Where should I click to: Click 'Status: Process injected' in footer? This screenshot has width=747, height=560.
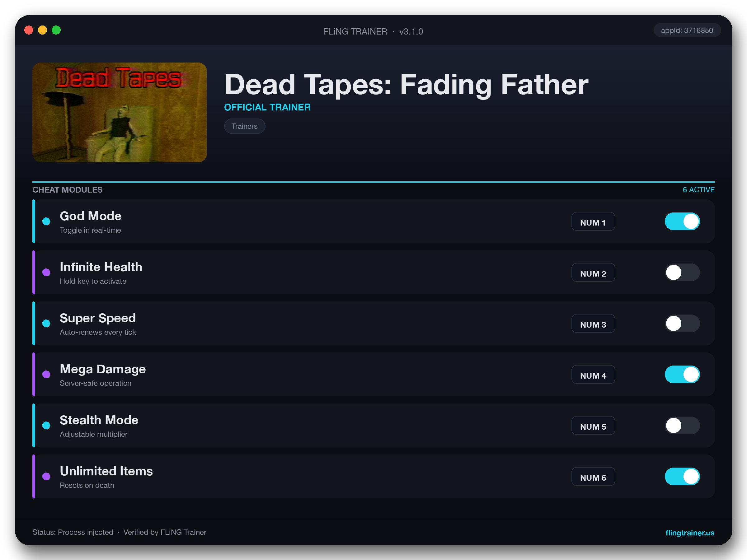coord(73,532)
